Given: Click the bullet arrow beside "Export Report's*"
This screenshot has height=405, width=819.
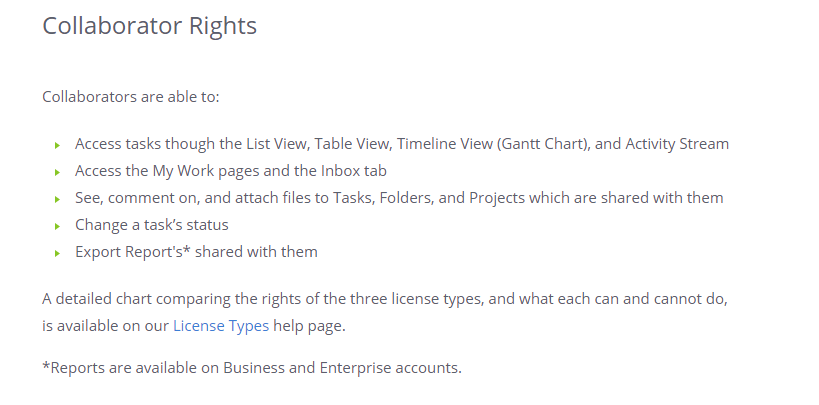Looking at the screenshot, I should click(x=58, y=253).
